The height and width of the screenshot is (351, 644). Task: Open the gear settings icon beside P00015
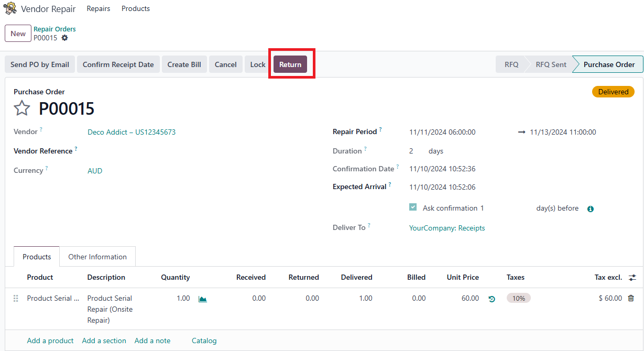click(x=64, y=38)
